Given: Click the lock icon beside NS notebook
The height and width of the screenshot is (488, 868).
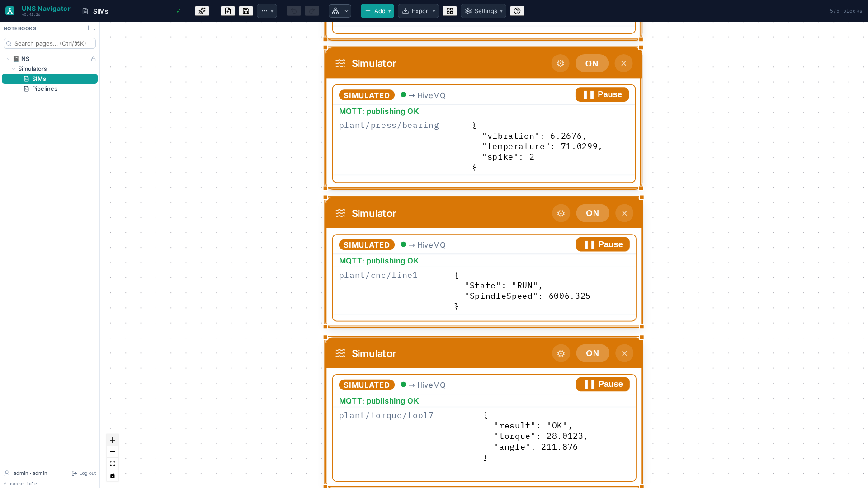Looking at the screenshot, I should click(x=93, y=59).
